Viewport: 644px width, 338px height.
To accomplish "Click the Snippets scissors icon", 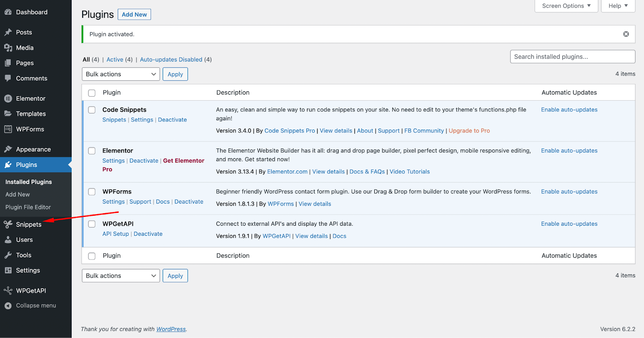I will (8, 224).
